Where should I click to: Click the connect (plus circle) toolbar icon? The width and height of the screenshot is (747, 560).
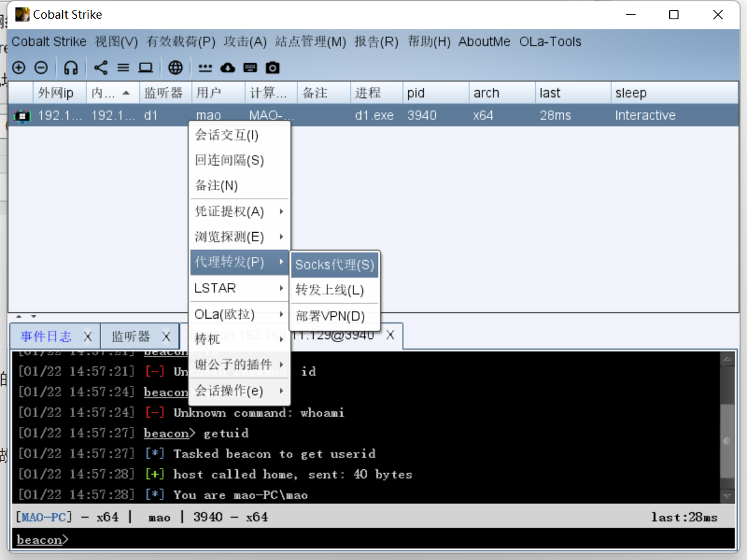pyautogui.click(x=19, y=67)
